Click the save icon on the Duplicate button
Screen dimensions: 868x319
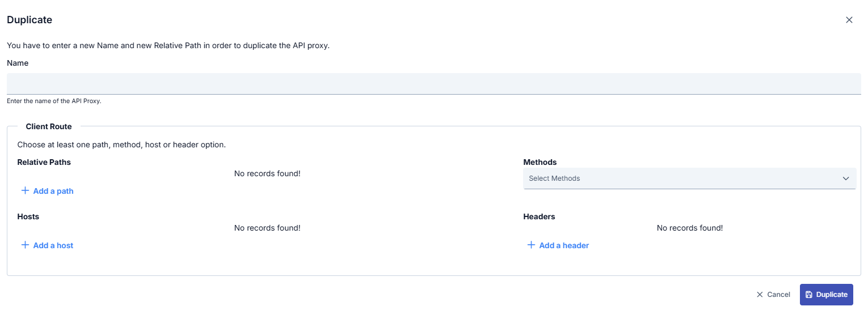coord(809,295)
